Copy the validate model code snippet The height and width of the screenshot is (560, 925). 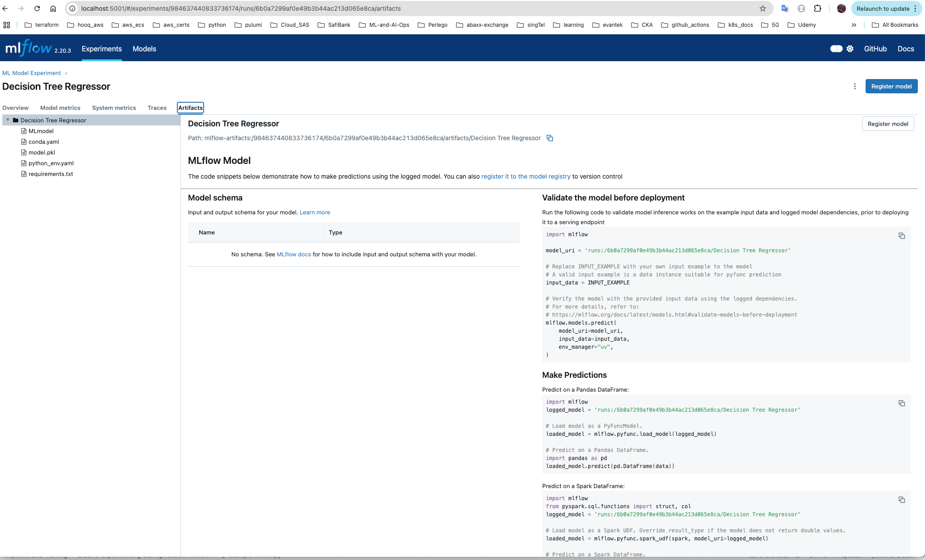[x=902, y=236]
